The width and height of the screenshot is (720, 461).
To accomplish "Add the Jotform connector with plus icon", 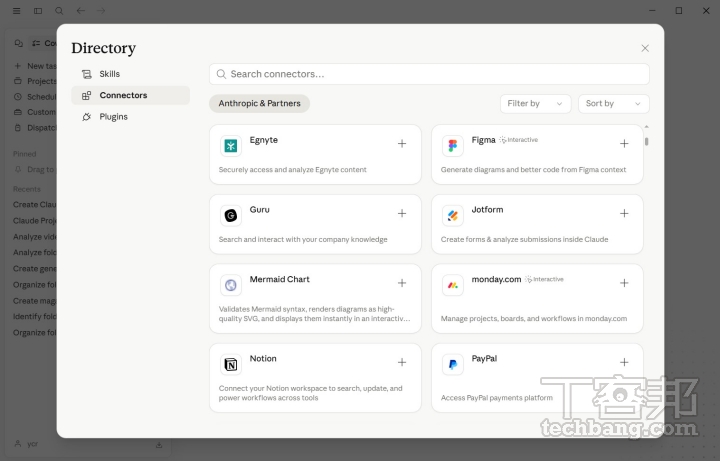I will (624, 214).
